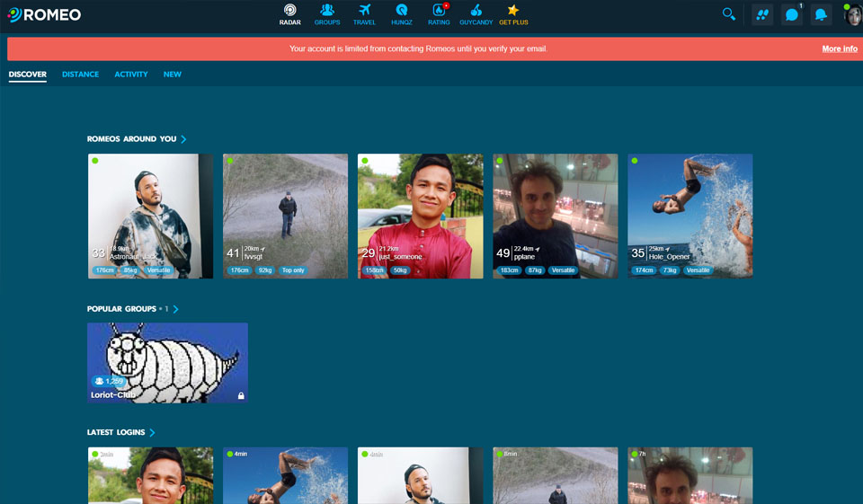Select the New tab

pyautogui.click(x=172, y=75)
